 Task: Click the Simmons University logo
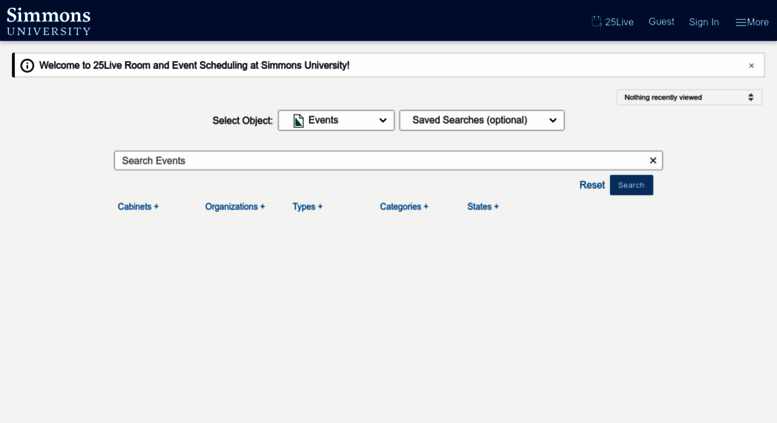point(49,21)
